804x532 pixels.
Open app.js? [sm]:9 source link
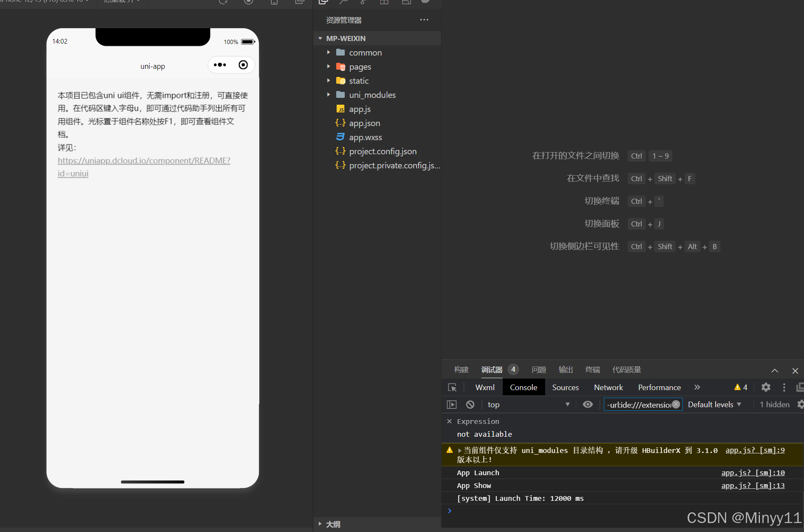[755, 450]
